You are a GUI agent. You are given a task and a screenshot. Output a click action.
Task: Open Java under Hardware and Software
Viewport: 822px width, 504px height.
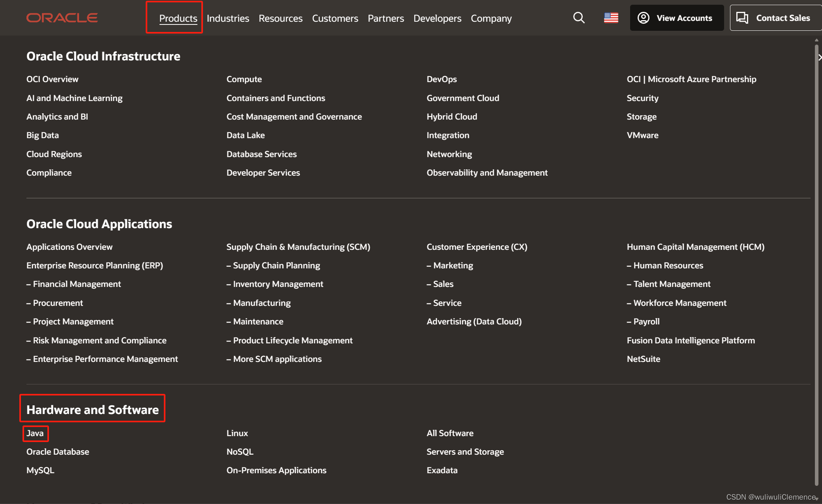click(35, 433)
